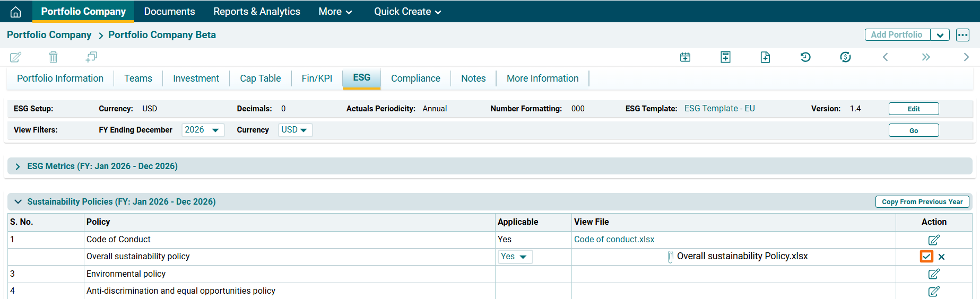Open the Reports & Analytics menu

257,12
